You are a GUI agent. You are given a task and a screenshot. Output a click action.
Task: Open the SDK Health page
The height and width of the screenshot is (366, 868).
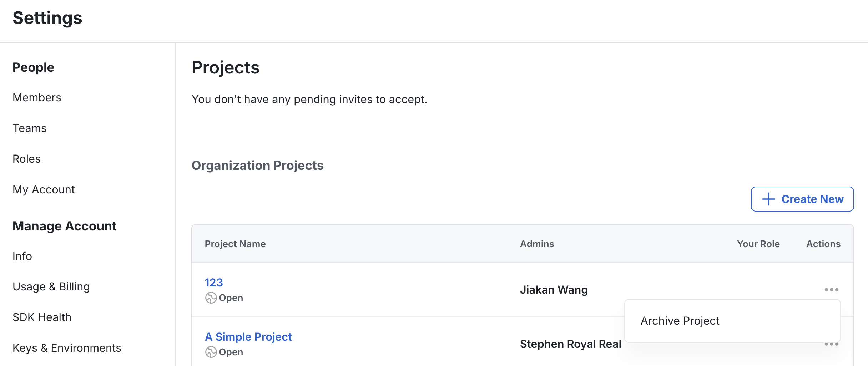(42, 317)
